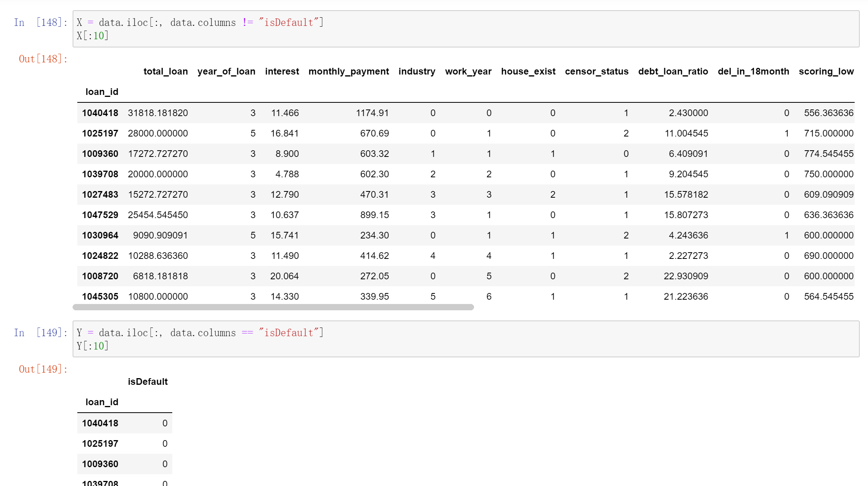Viewport: 868px width, 486px height.
Task: Click the total_loan column header
Action: [166, 71]
